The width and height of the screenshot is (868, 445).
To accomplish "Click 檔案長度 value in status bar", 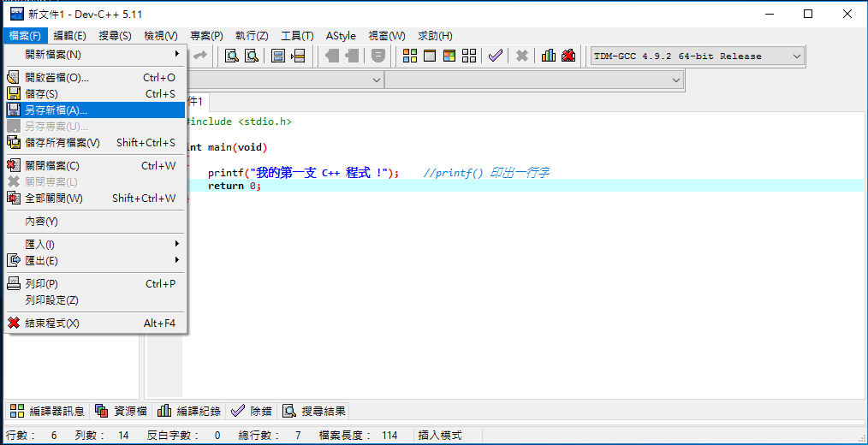I will coord(389,436).
